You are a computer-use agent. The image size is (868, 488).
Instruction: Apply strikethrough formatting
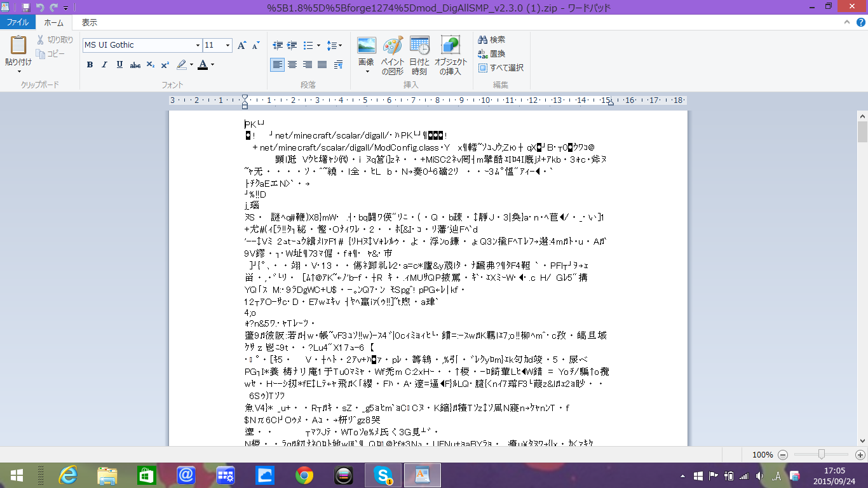(135, 65)
